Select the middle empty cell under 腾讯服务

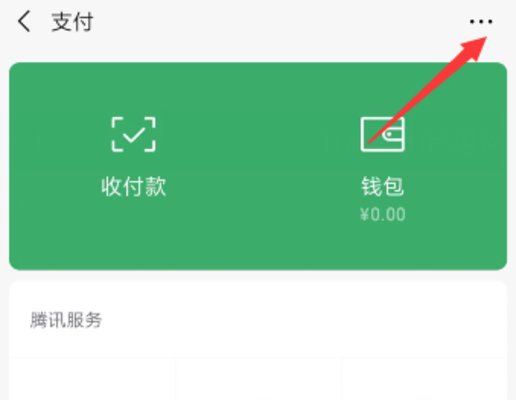258,379
